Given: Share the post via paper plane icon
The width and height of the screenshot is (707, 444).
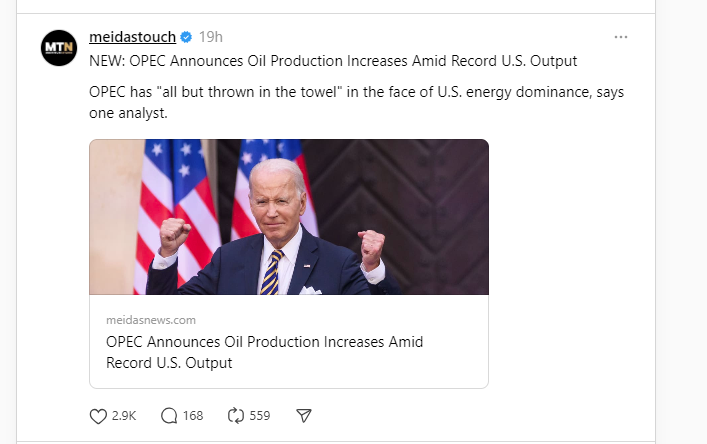Looking at the screenshot, I should tap(305, 415).
